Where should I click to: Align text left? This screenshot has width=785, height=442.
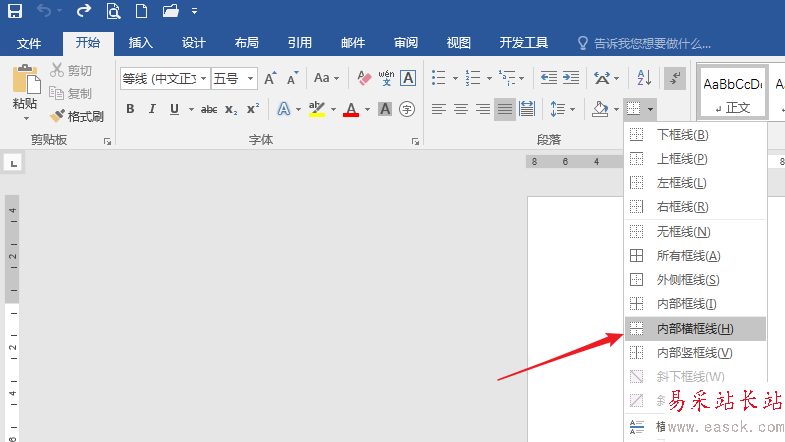tap(439, 109)
